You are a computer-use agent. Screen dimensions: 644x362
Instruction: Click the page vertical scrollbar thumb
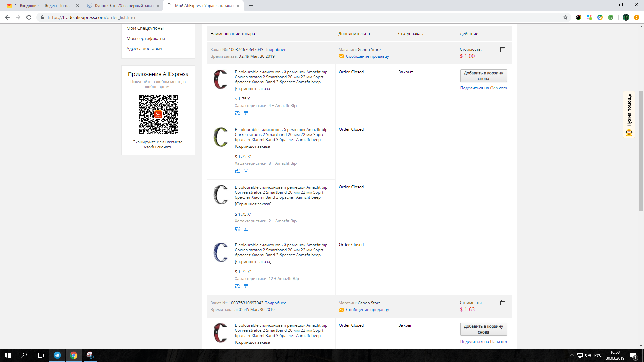(x=641, y=151)
